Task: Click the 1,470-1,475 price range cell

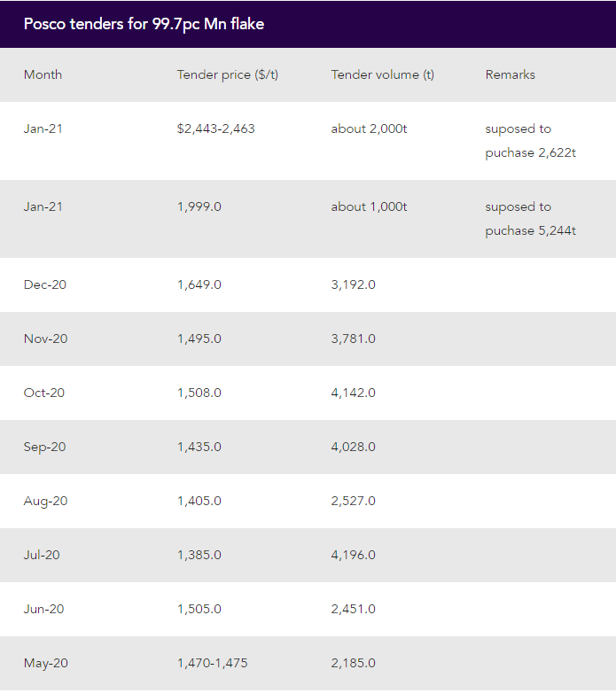Action: [213, 663]
